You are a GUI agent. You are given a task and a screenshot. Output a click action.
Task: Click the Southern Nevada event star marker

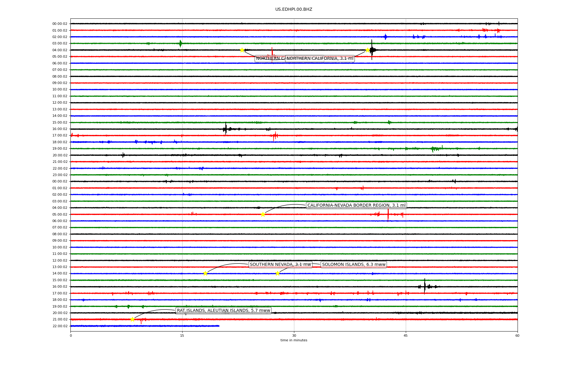click(205, 273)
